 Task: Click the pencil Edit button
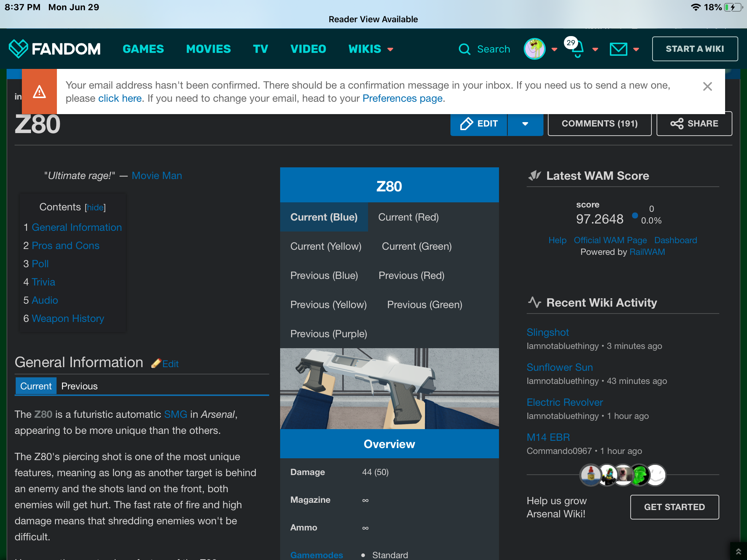pyautogui.click(x=479, y=124)
